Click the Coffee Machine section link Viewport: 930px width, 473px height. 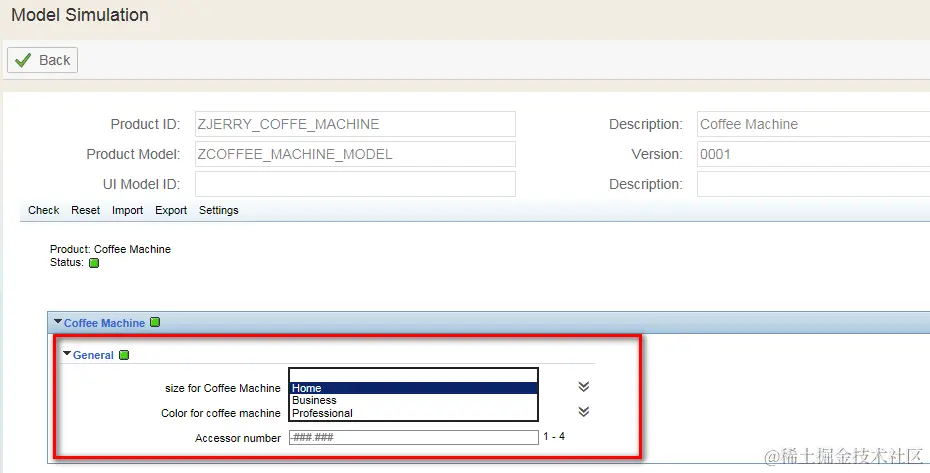click(x=104, y=323)
